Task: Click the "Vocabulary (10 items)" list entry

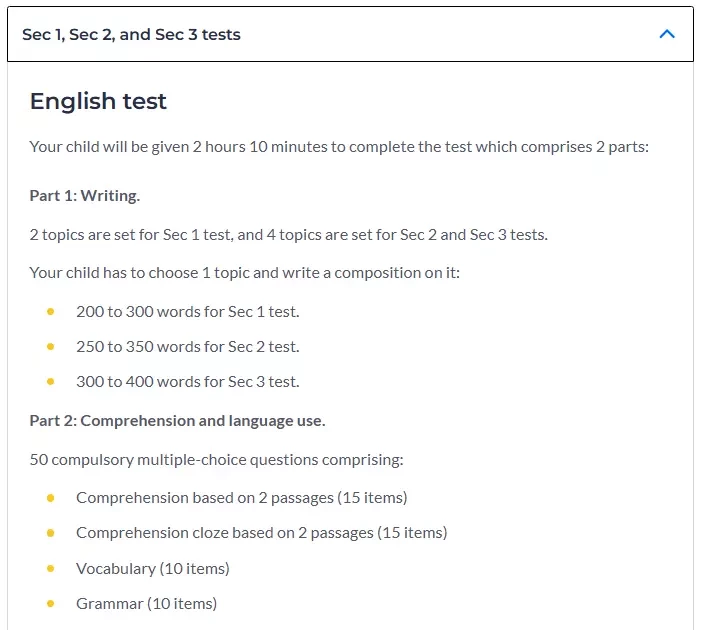Action: click(153, 569)
